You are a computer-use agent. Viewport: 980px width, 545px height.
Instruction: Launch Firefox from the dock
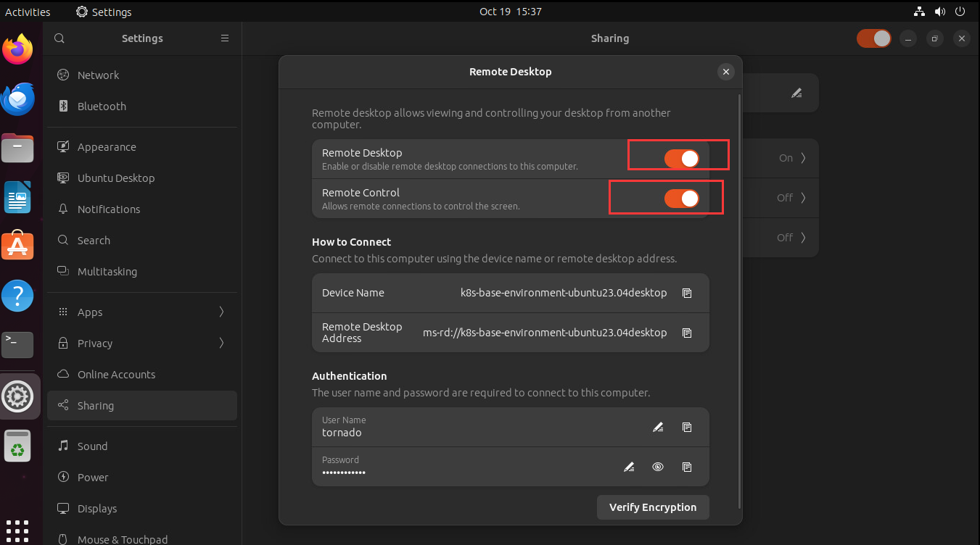click(17, 50)
